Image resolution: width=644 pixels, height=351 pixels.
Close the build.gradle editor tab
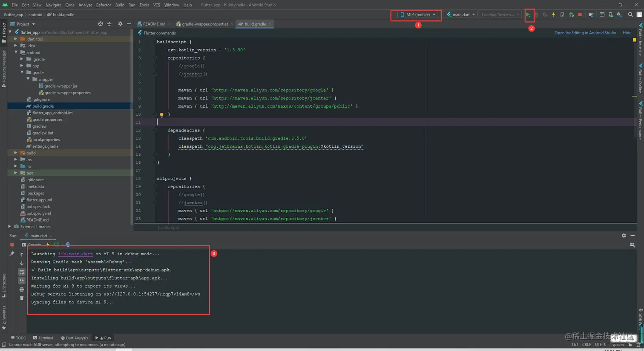pyautogui.click(x=270, y=24)
